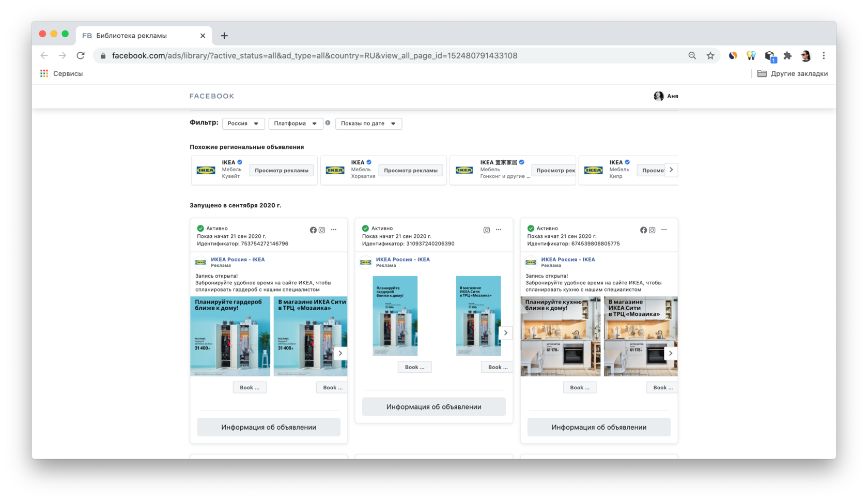868x501 pixels.
Task: Click the lock icon in address bar
Action: pyautogui.click(x=103, y=56)
